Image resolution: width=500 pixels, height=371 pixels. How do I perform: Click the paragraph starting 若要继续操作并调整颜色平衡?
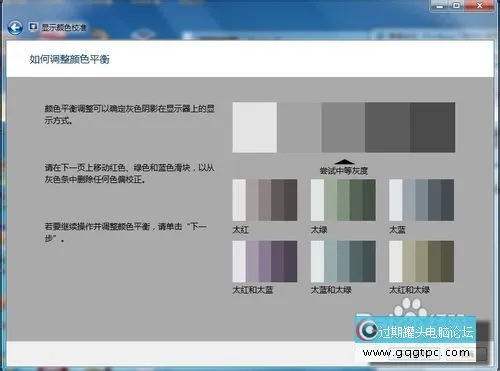[x=126, y=233]
